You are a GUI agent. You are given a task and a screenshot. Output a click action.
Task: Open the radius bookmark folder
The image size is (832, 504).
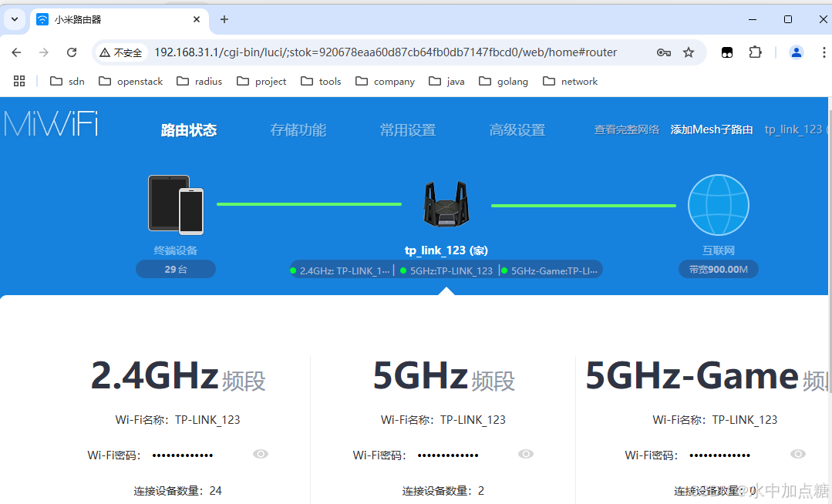[x=200, y=81]
